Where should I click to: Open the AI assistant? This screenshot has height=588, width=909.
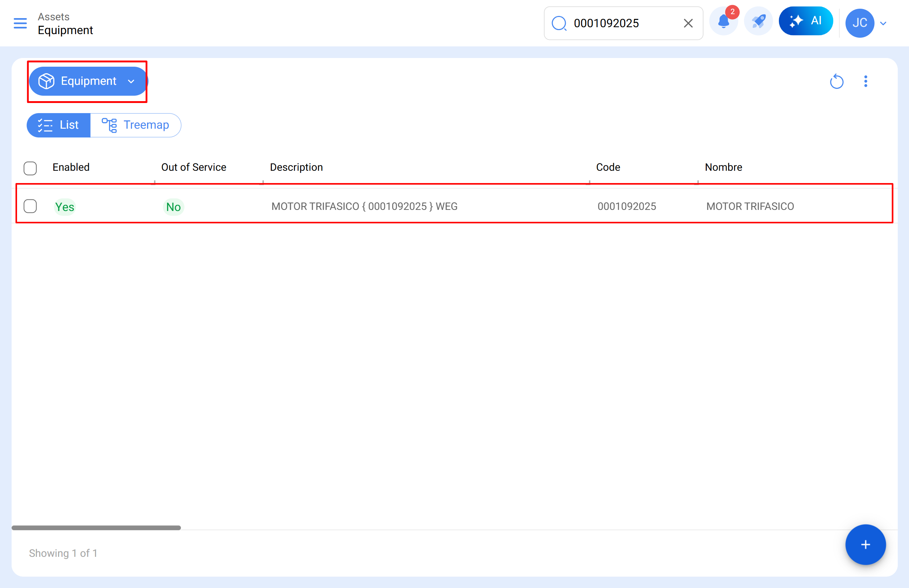pos(806,21)
